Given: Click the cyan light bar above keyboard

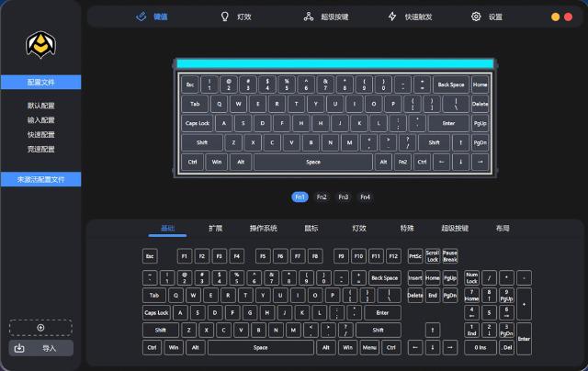Looking at the screenshot, I should tap(335, 63).
